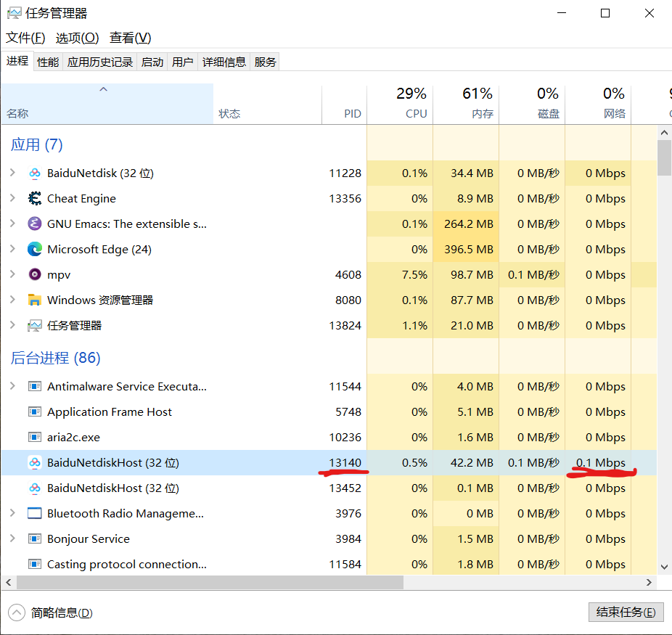The image size is (672, 635).
Task: Expand Antimalware Service Executable group
Action: 12,386
